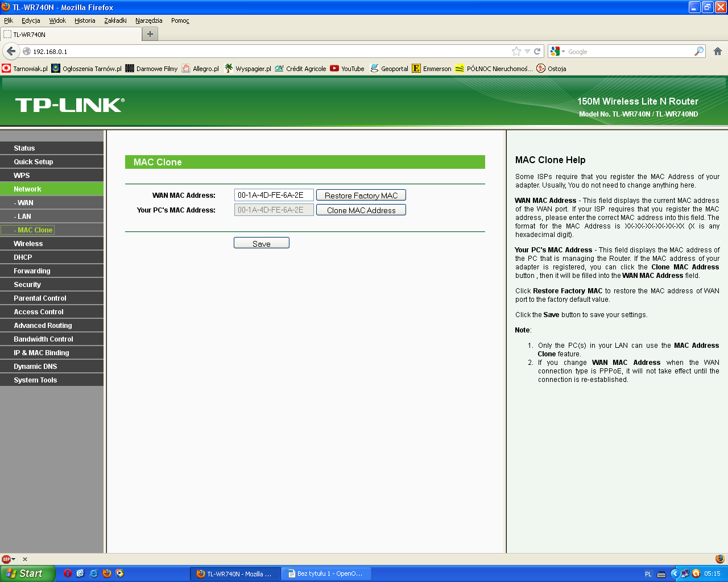This screenshot has height=582, width=728.
Task: Expand the Wireless menu section
Action: click(x=28, y=244)
